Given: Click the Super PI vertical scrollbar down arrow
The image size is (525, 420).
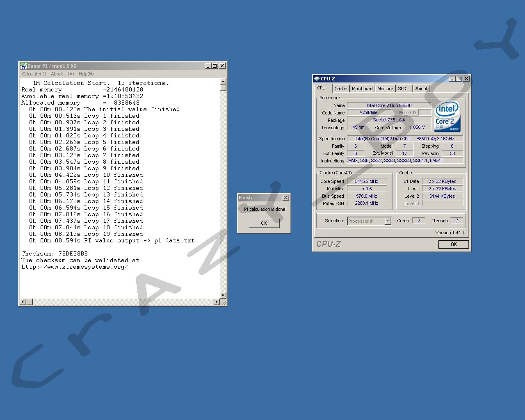Looking at the screenshot, I should (223, 295).
